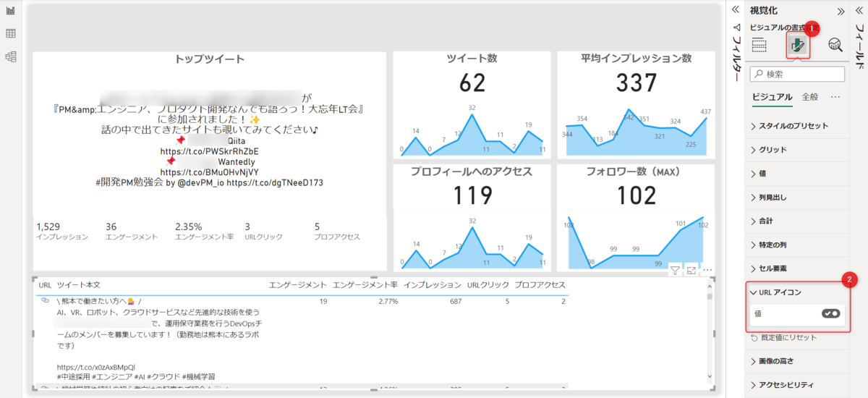
Task: Click the Focus mode icon above the table
Action: pyautogui.click(x=692, y=270)
